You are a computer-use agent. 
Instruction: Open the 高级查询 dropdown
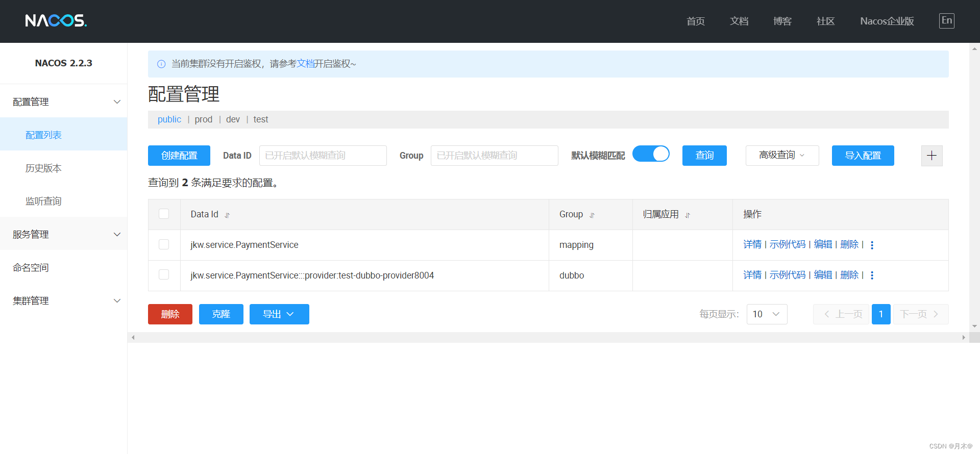click(782, 156)
